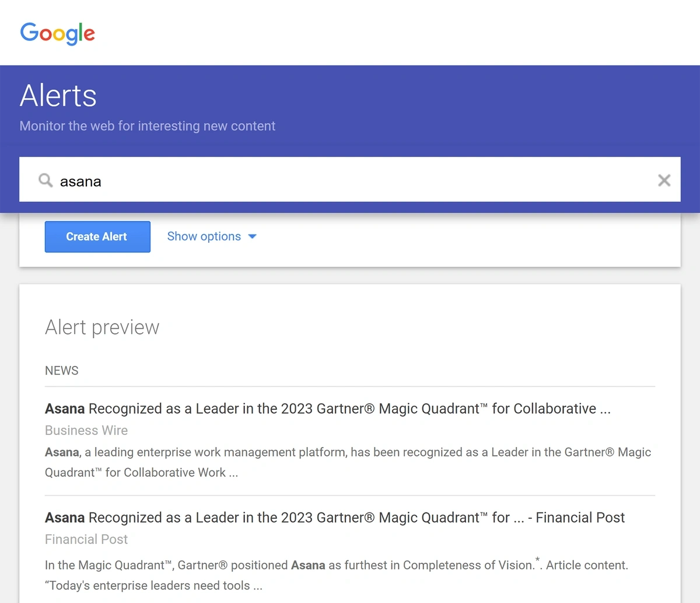The width and height of the screenshot is (700, 603).
Task: Click the Financial Post source label
Action: pos(86,539)
